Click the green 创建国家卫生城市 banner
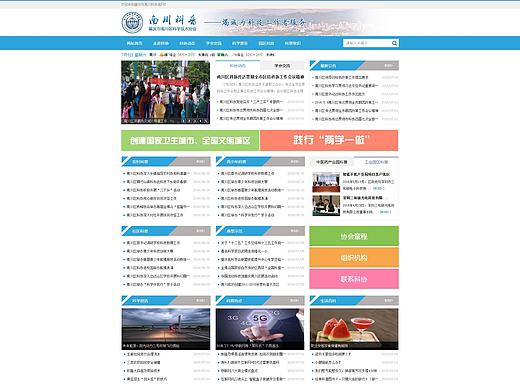Viewport: 520px width, 390px height. coord(190,140)
